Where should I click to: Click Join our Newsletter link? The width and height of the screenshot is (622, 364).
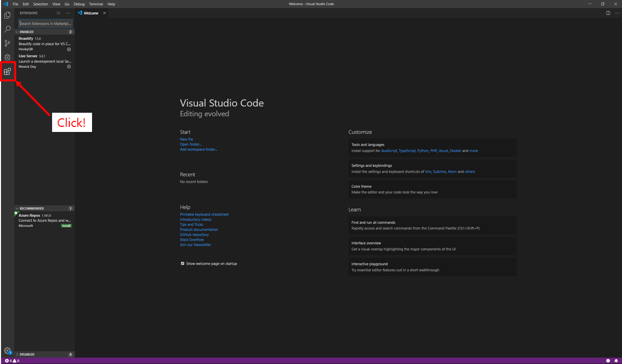(x=196, y=245)
